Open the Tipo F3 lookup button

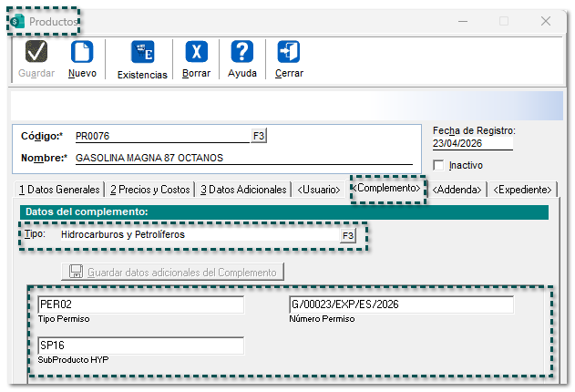point(347,235)
